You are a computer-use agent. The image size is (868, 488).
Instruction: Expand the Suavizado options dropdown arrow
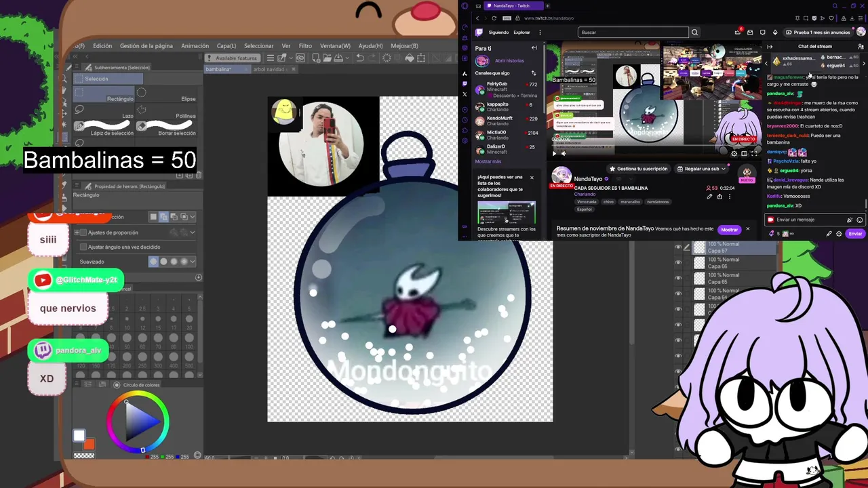click(193, 262)
